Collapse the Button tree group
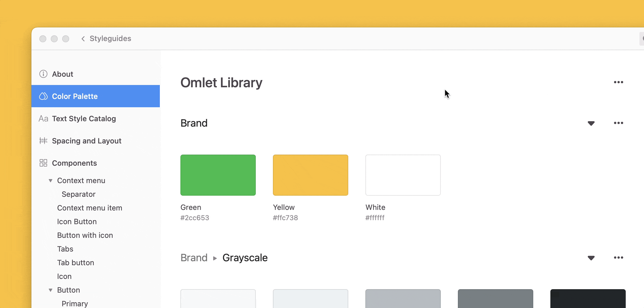The image size is (644, 308). 51,290
